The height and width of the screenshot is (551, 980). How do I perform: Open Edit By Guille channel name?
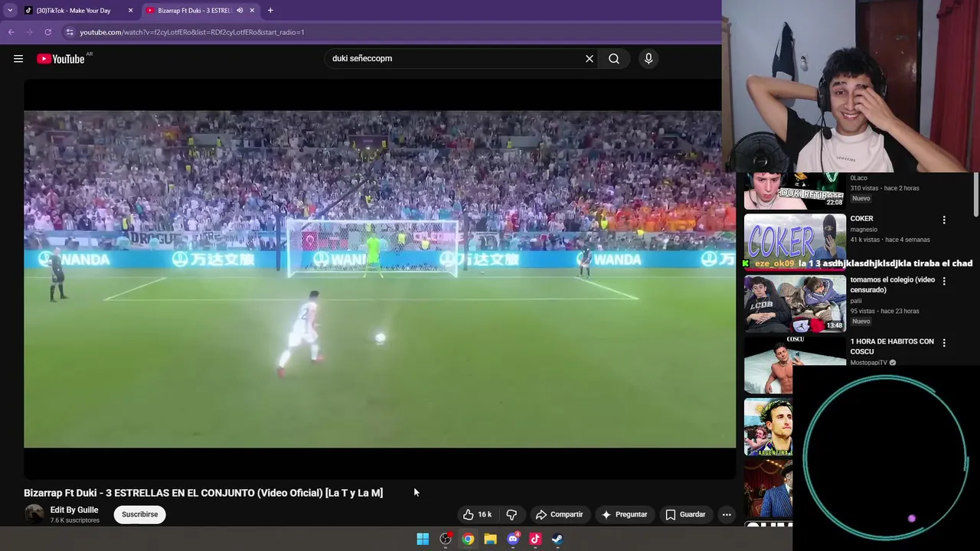(x=74, y=510)
